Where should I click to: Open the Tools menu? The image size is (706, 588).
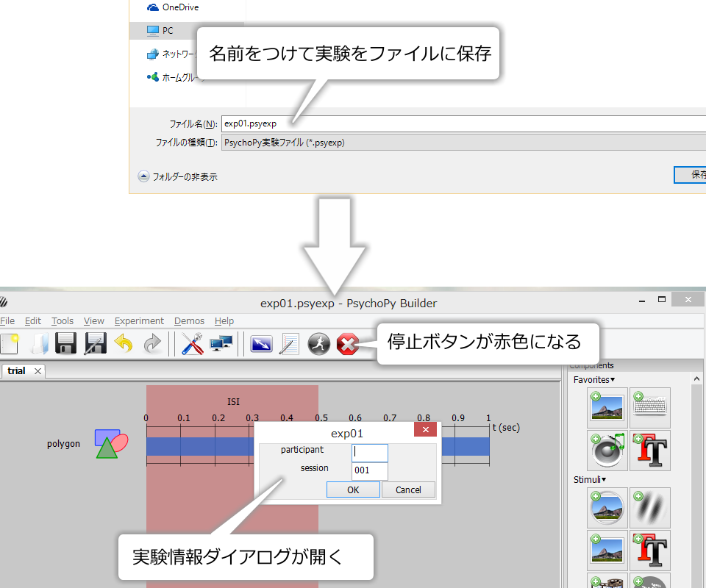pos(62,320)
